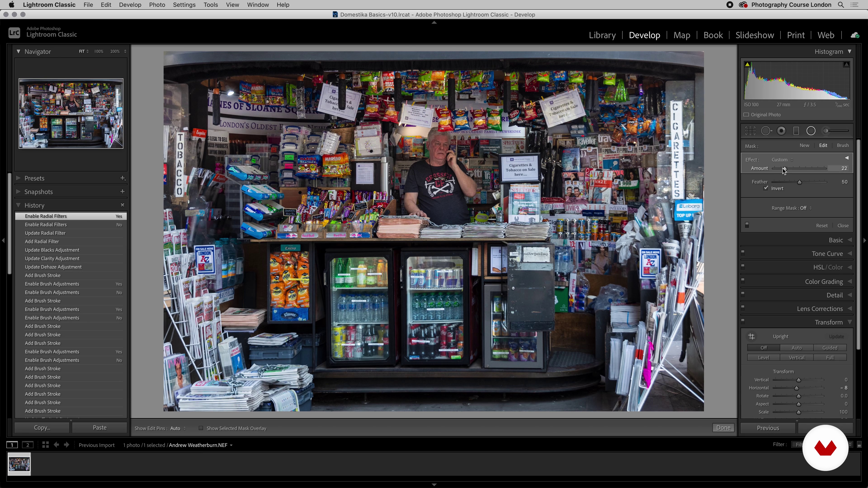Screen dimensions: 868x488
Task: Click the Paste button
Action: pos(100,427)
